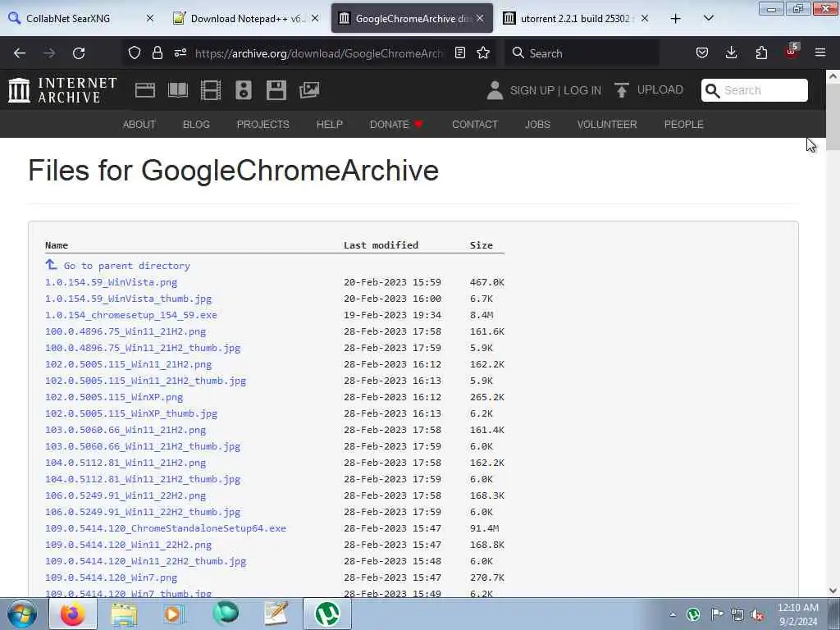Go back using the browser back arrow
The width and height of the screenshot is (840, 630).
20,53
